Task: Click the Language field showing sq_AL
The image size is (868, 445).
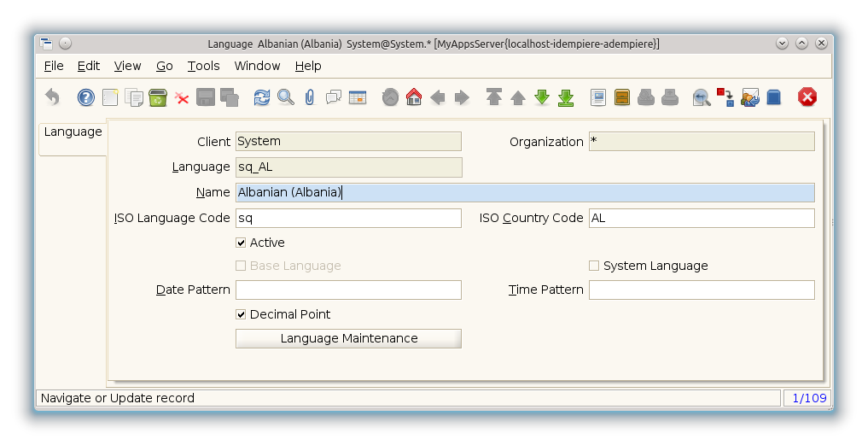Action: (349, 167)
